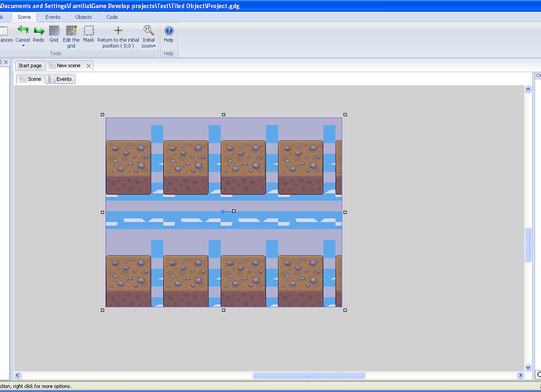Click the right-middle resize handle of object
This screenshot has width=541, height=392.
pyautogui.click(x=345, y=212)
